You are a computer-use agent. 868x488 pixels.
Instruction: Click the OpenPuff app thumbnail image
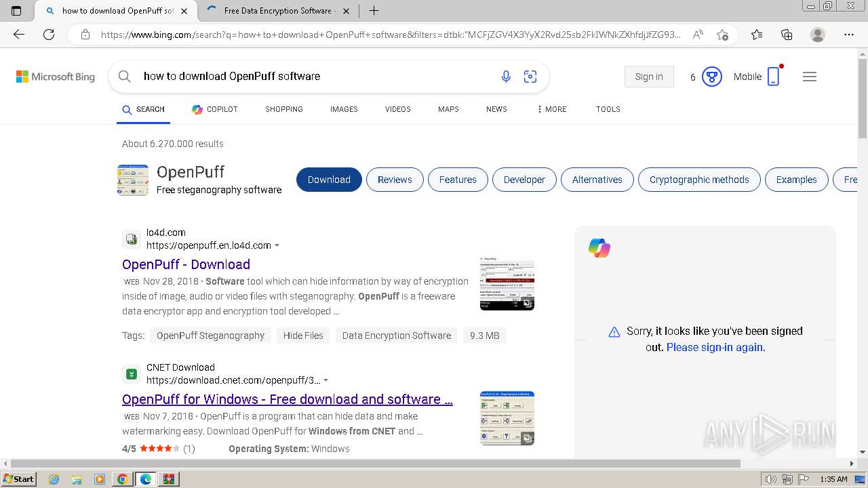(x=133, y=180)
